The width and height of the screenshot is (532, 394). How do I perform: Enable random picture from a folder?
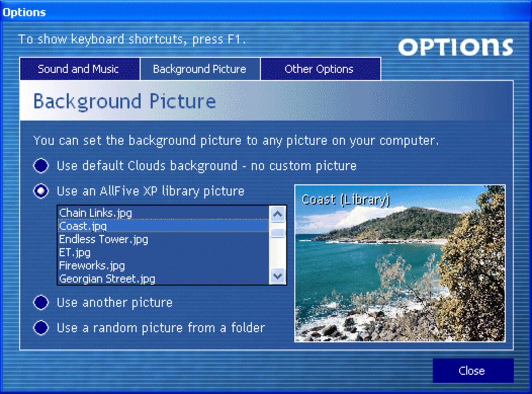41,328
